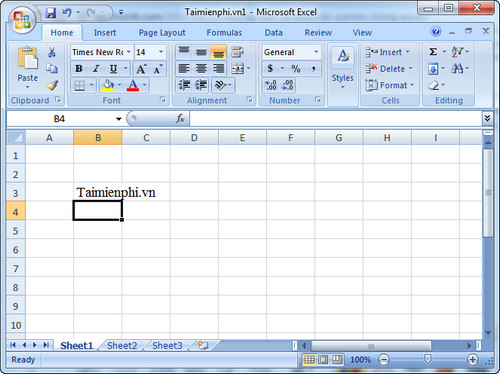
Task: Toggle Bottom Align button
Action: [218, 52]
